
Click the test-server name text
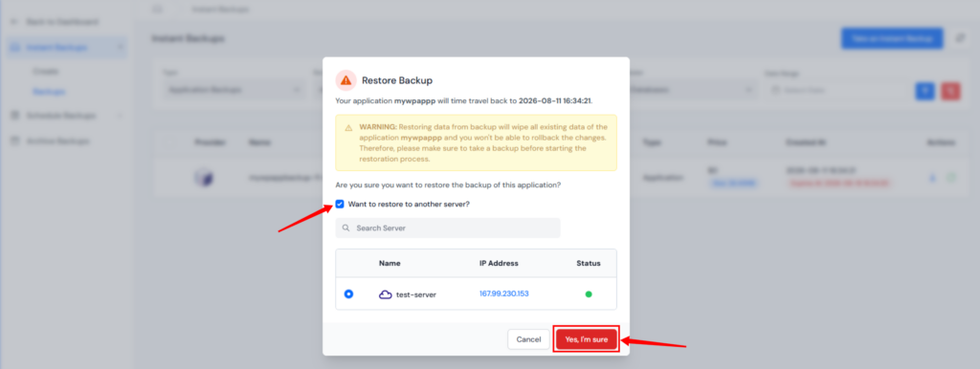(x=416, y=294)
